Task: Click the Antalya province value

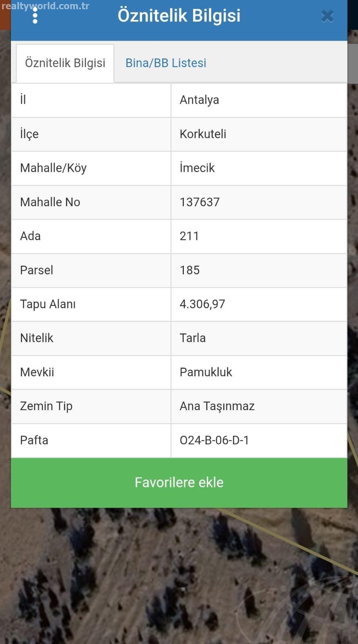Action: coord(200,100)
